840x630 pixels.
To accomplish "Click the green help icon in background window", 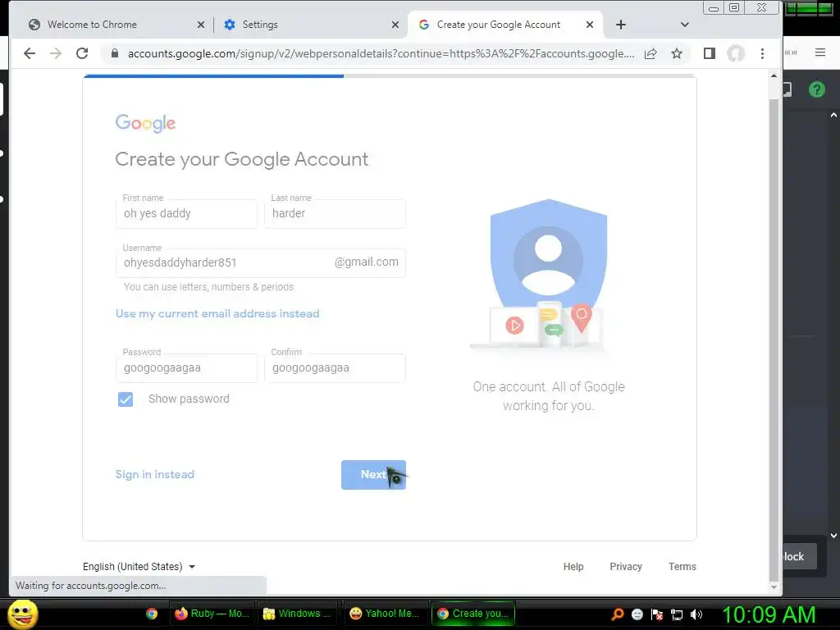I will click(817, 89).
